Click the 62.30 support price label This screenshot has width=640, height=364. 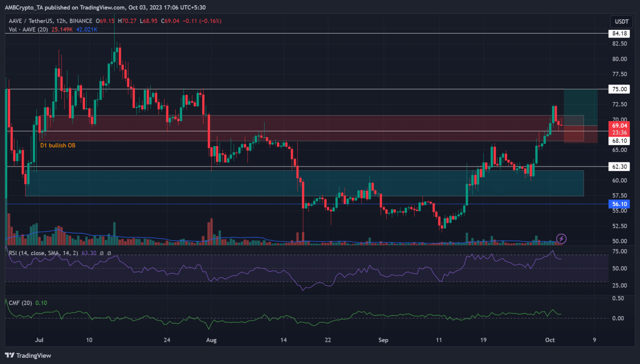619,167
